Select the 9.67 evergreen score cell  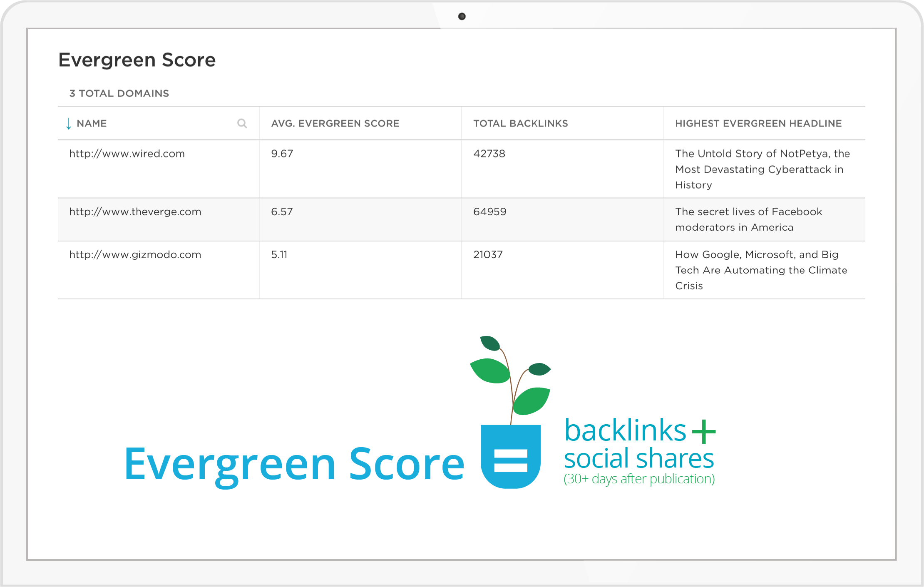coord(282,154)
